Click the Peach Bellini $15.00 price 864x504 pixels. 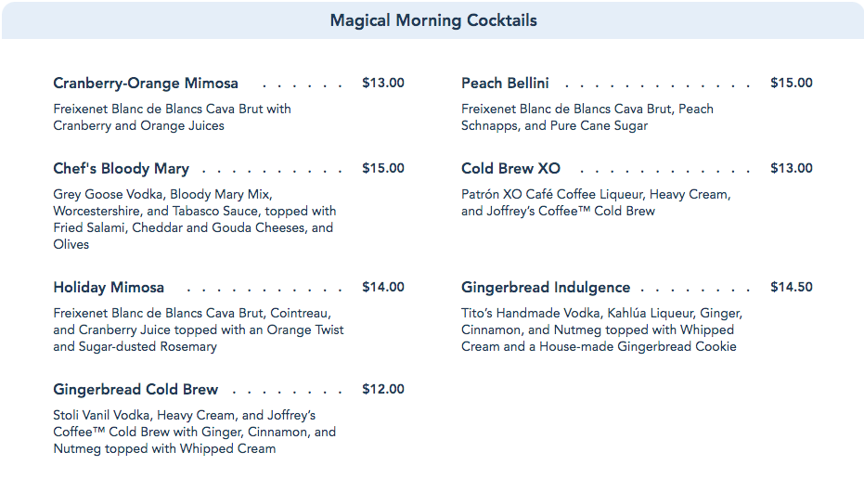tap(792, 84)
